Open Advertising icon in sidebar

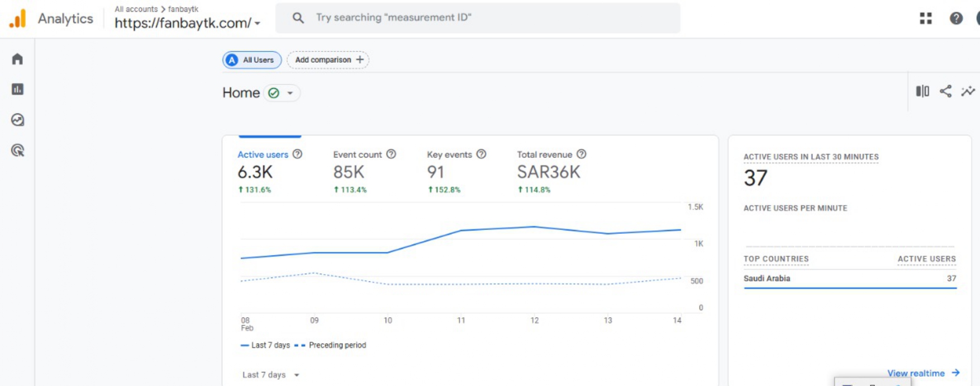(x=17, y=150)
